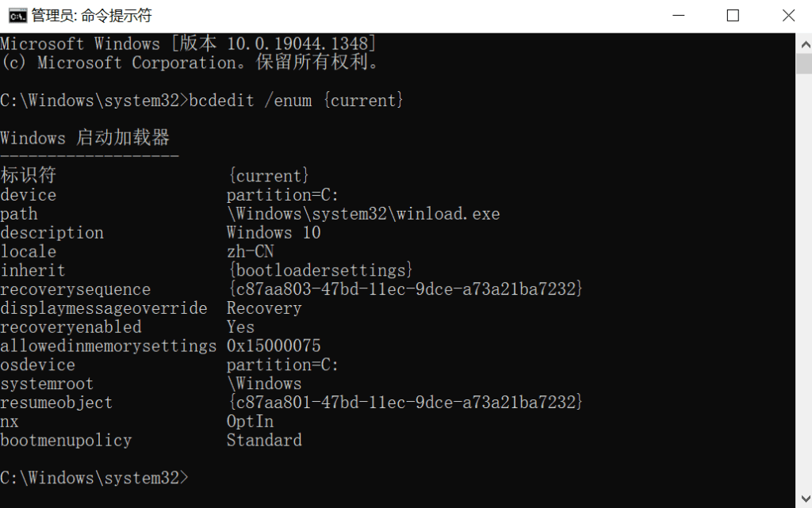The image size is (812, 508).
Task: Click the {current} identifier value
Action: (x=268, y=176)
